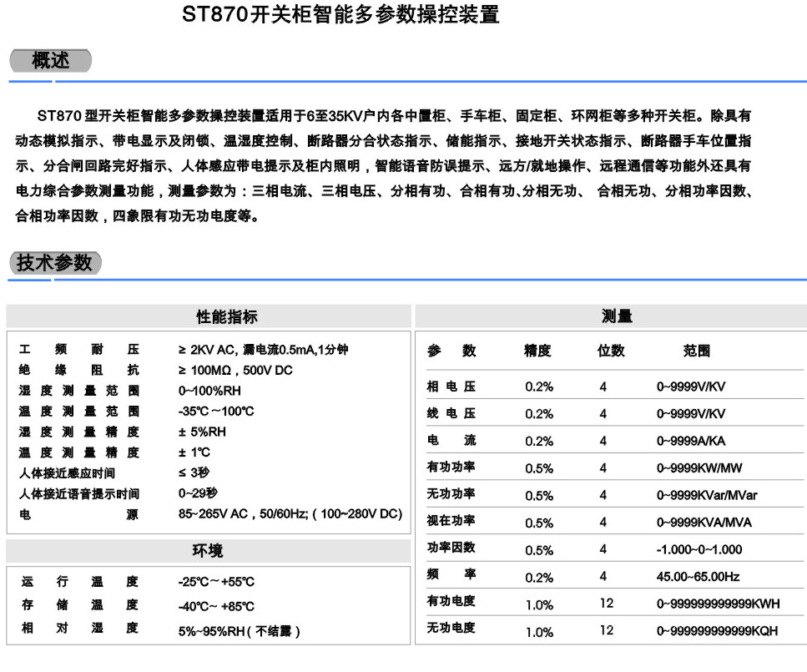Click the 存储温度 row label
The image size is (807, 672).
pos(79,605)
